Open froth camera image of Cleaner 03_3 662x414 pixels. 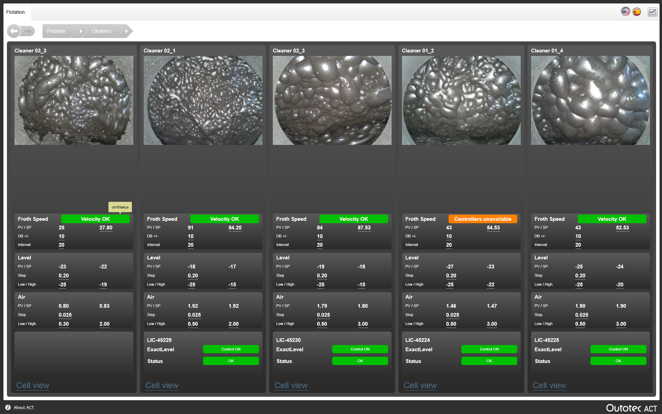tap(74, 100)
